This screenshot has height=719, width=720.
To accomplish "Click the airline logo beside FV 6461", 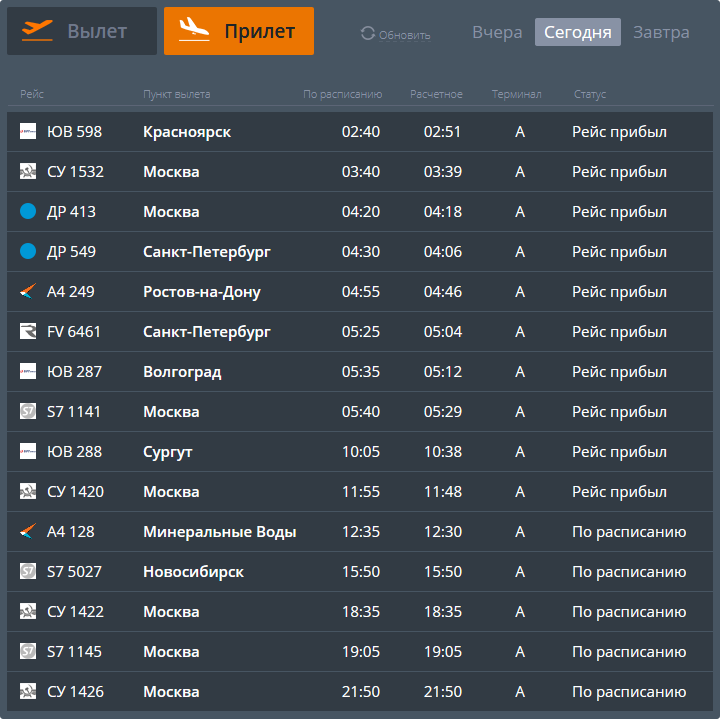I will [x=28, y=332].
